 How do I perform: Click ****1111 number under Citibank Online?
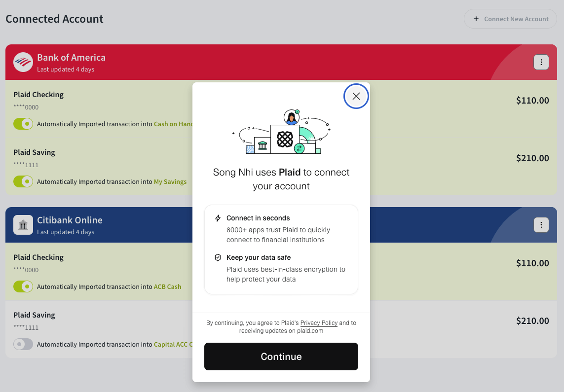26,327
